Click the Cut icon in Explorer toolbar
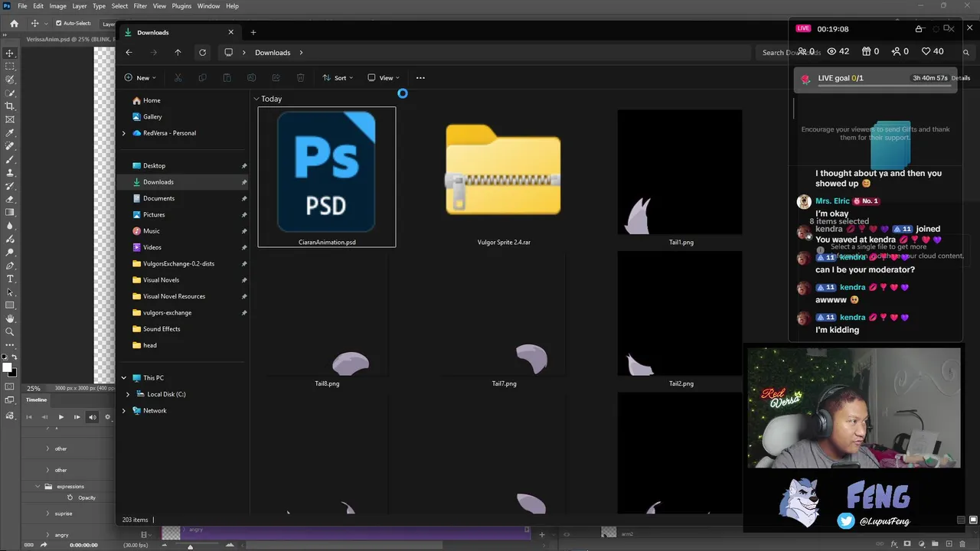Image resolution: width=980 pixels, height=551 pixels. click(178, 77)
